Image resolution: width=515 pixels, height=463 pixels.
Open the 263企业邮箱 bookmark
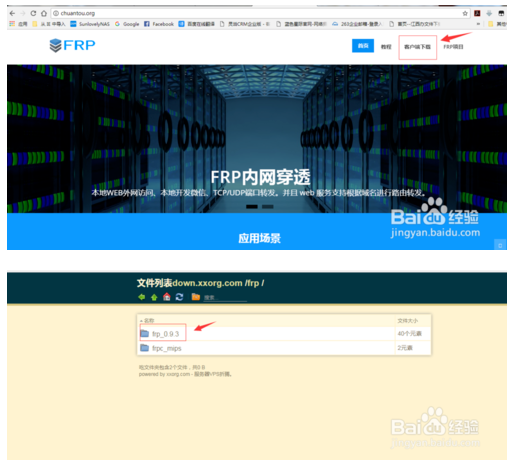click(357, 24)
